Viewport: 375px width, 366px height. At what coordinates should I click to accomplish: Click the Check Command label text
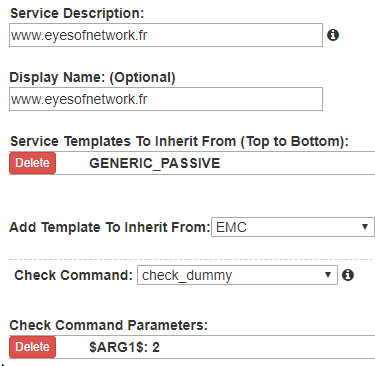[x=73, y=275]
